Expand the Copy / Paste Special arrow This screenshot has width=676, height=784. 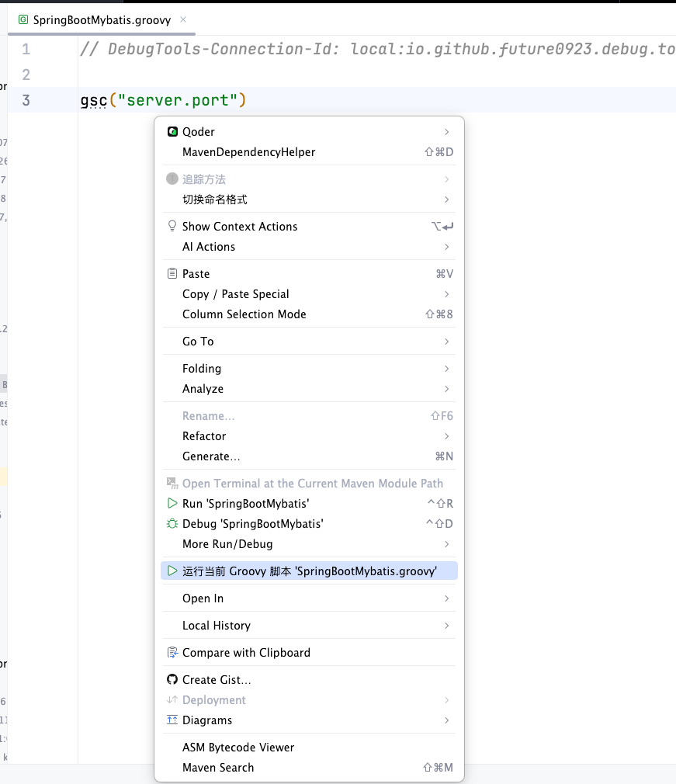(446, 294)
